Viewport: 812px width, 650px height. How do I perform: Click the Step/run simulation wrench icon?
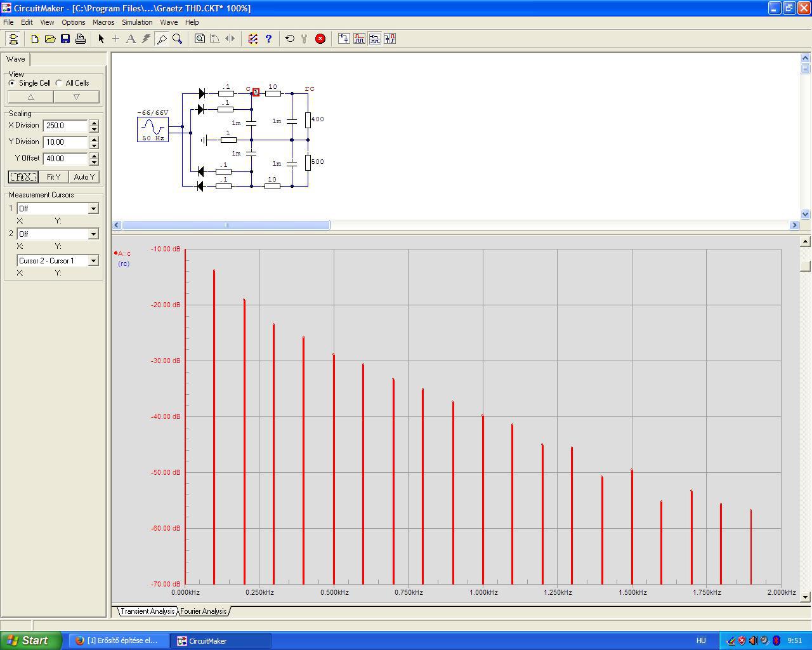[x=305, y=39]
